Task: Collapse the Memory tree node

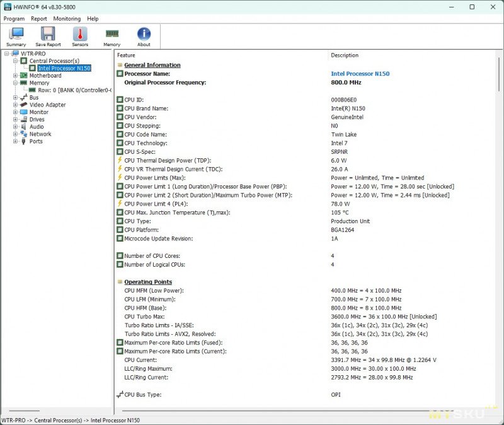Action: (x=15, y=83)
